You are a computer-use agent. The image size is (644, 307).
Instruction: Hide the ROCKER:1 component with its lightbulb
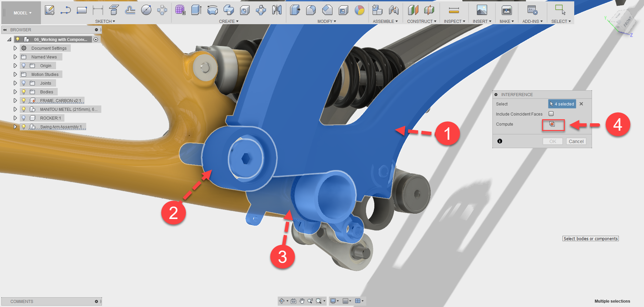23,118
